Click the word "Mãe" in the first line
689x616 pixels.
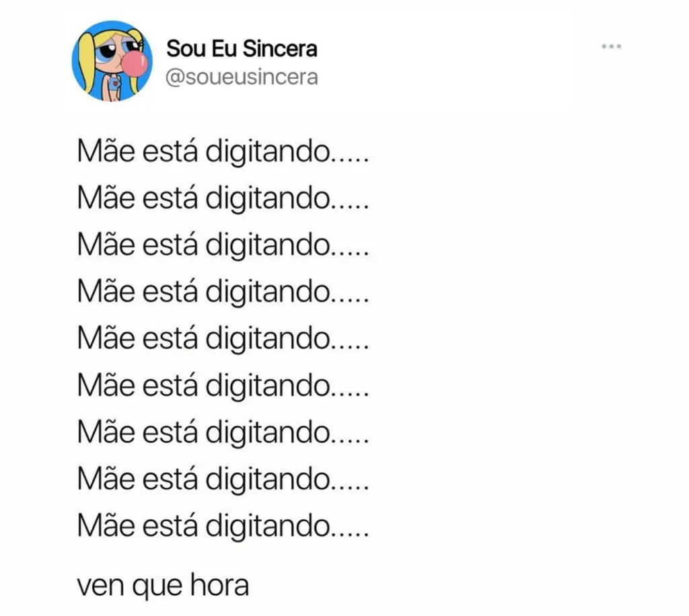106,151
